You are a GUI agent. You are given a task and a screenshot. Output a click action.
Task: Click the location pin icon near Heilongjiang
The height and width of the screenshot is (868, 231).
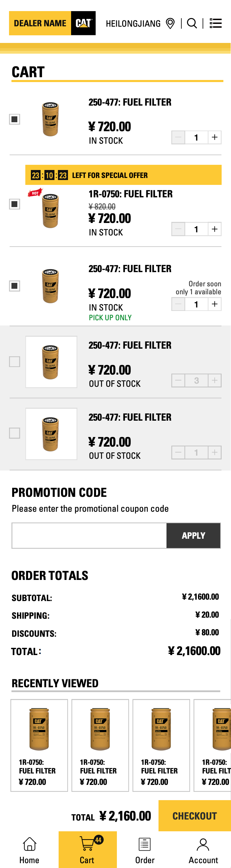[x=170, y=24]
